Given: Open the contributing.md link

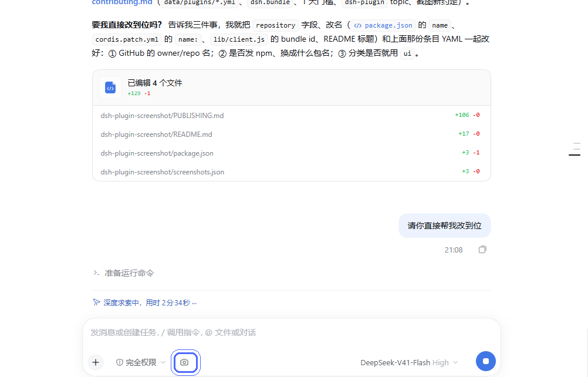Looking at the screenshot, I should point(122,2).
